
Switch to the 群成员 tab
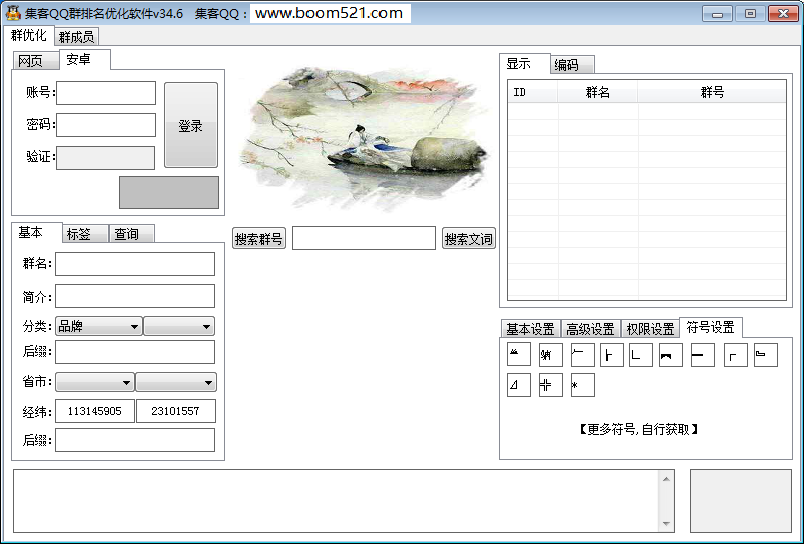pyautogui.click(x=76, y=37)
